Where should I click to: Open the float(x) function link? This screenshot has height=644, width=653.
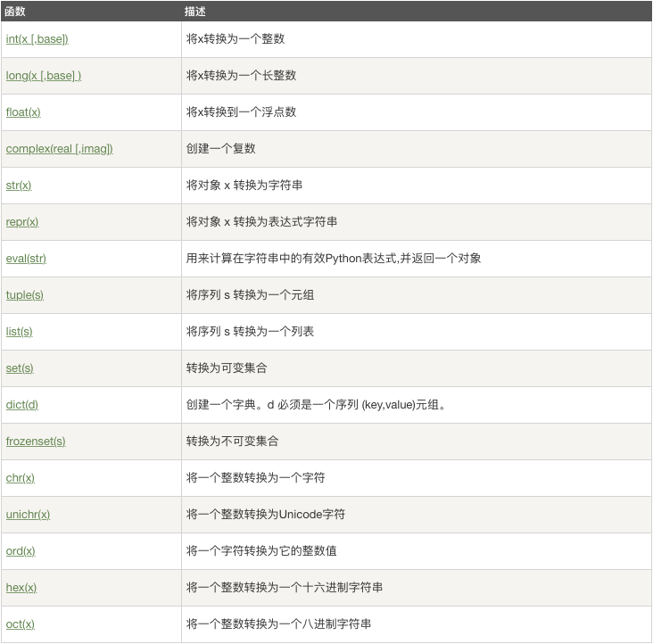(x=23, y=112)
